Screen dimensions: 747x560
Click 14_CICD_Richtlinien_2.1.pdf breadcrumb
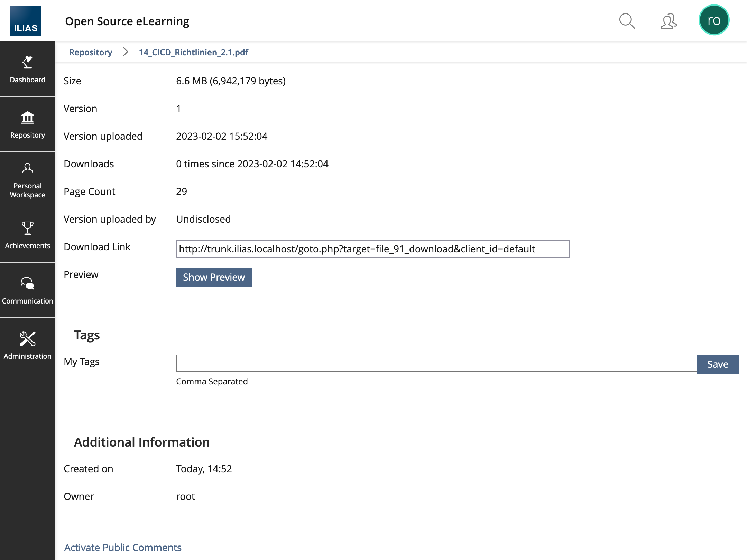[193, 52]
